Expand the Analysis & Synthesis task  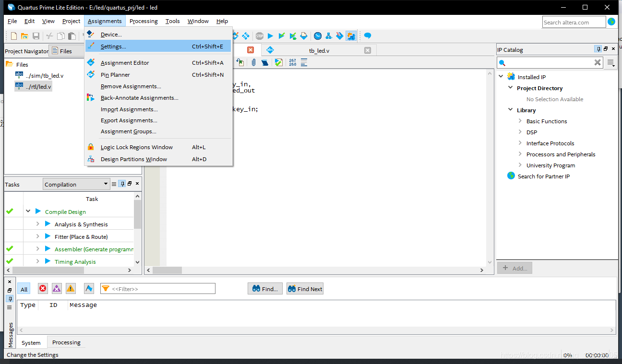pyautogui.click(x=37, y=224)
